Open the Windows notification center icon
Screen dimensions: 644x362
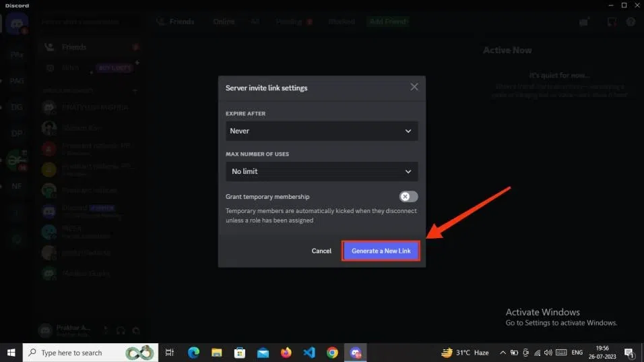pyautogui.click(x=629, y=353)
